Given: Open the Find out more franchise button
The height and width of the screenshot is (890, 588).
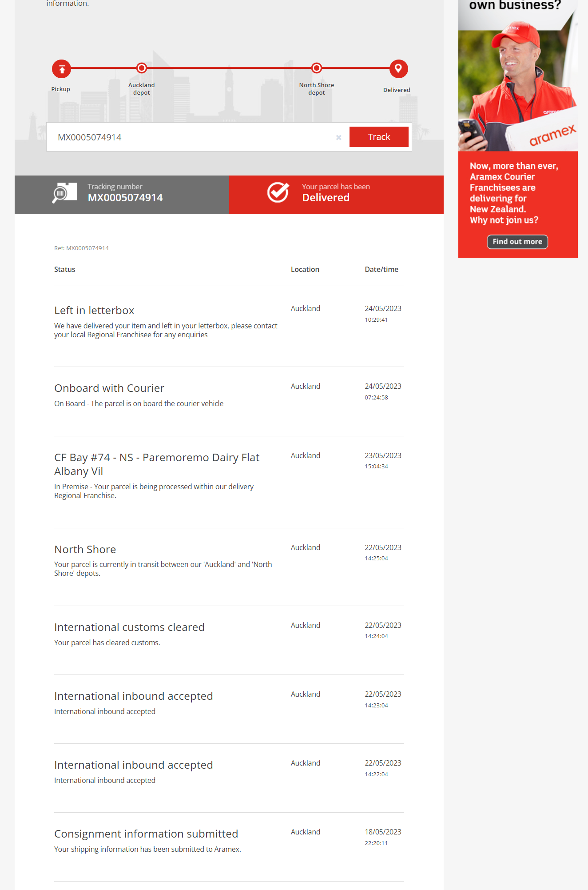Looking at the screenshot, I should [x=517, y=242].
